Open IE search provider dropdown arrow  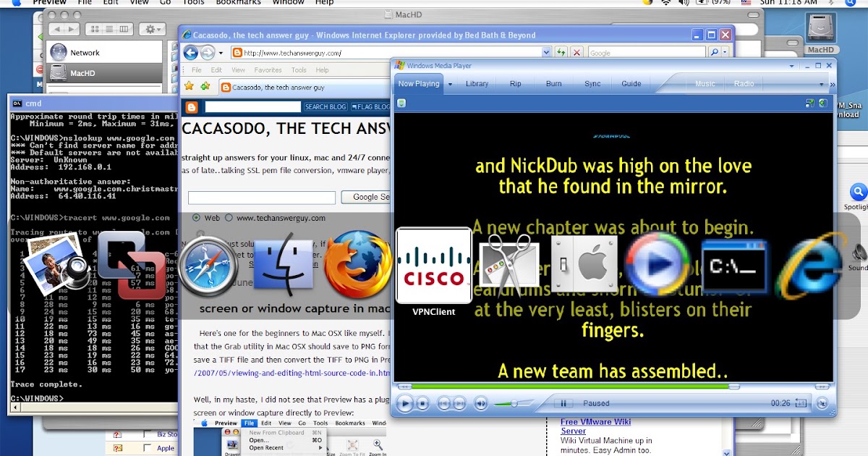725,53
